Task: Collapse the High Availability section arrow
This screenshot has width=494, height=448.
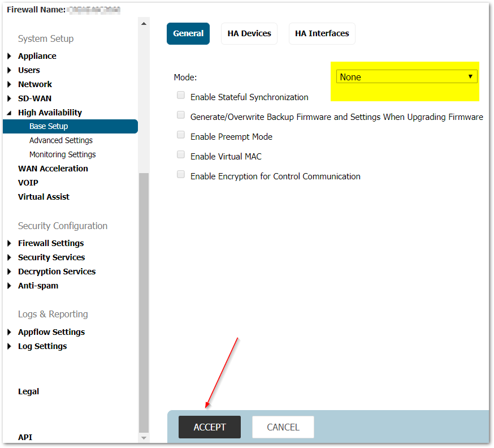Action: coord(9,113)
